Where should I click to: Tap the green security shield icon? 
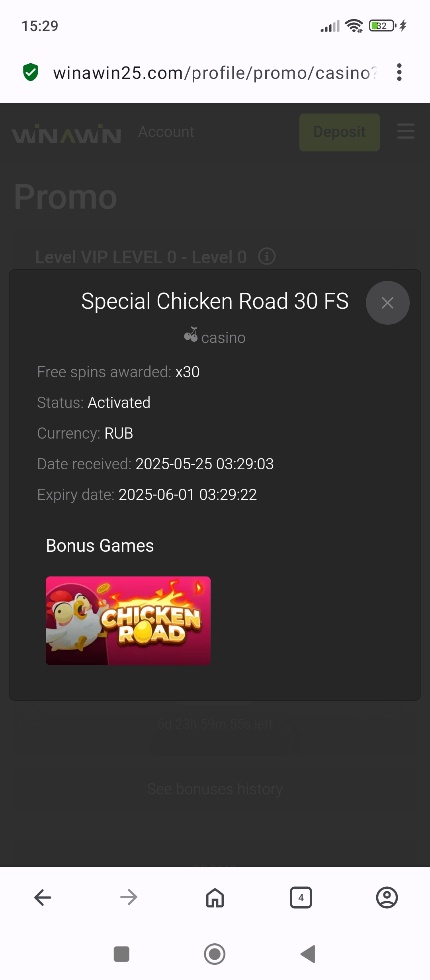[31, 73]
